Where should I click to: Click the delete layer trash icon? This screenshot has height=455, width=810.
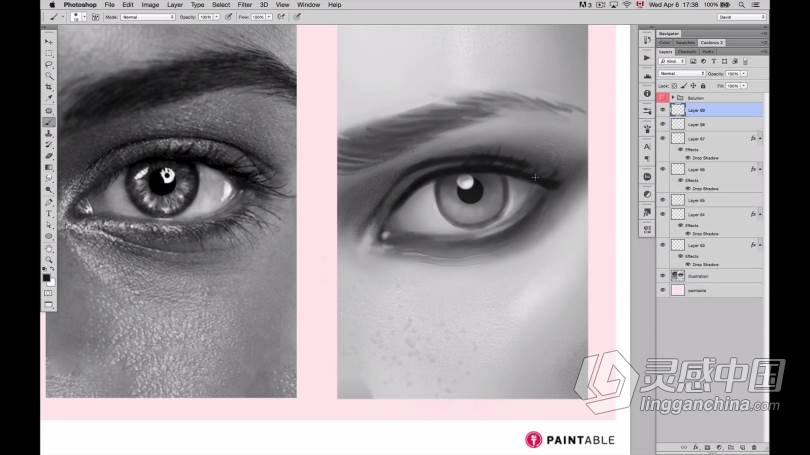pos(754,447)
